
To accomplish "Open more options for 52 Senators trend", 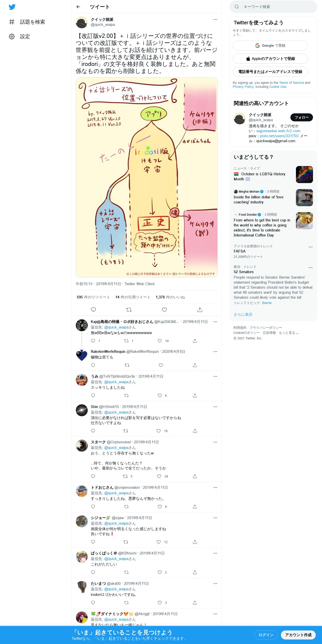I will 310,268.
